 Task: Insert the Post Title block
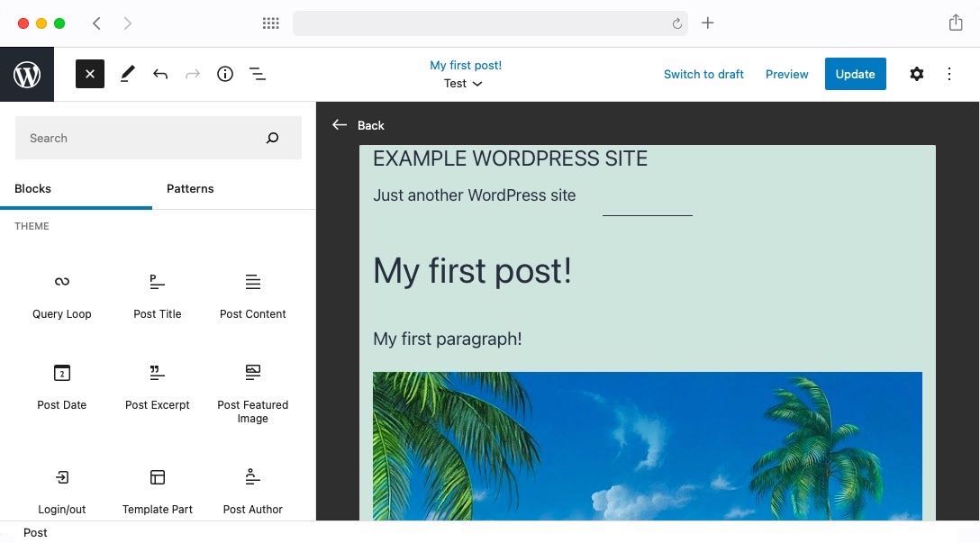click(x=157, y=293)
